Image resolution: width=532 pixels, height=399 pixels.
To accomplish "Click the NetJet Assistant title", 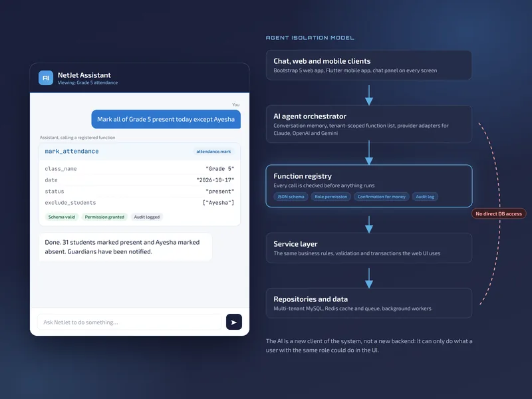I will 84,75.
